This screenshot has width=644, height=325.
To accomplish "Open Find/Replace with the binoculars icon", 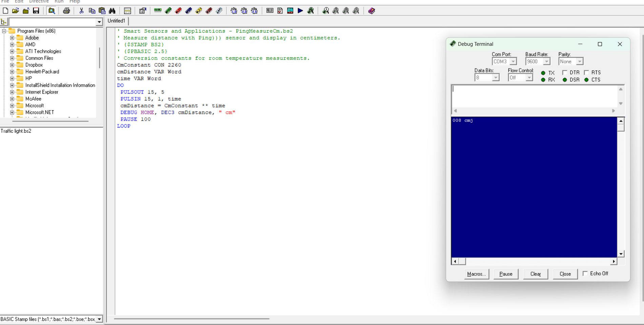I will (x=112, y=11).
